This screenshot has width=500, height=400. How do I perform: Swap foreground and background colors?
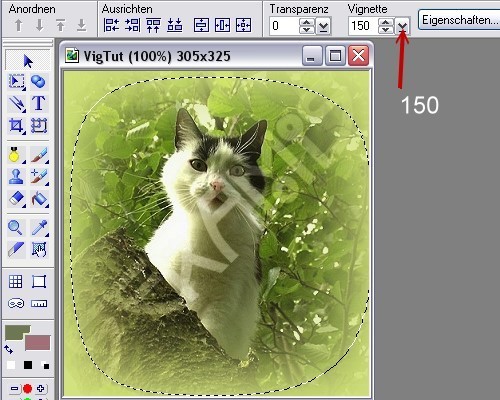coord(9,350)
